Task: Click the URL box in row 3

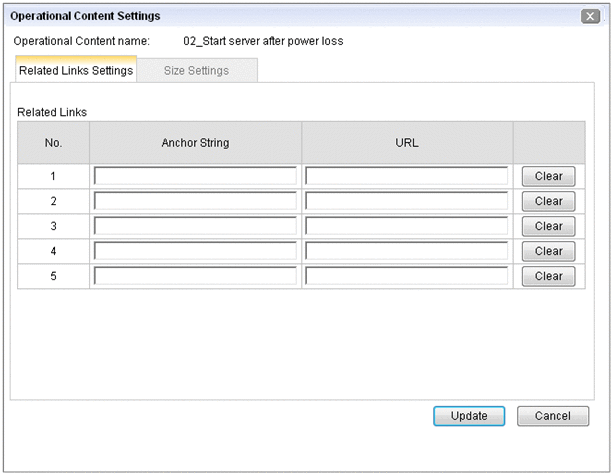Action: 407,226
